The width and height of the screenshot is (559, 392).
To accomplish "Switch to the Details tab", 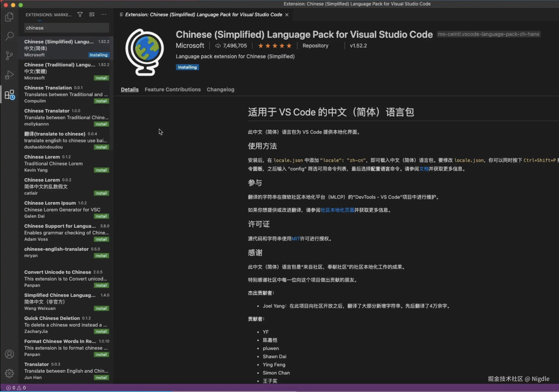I will coord(130,90).
